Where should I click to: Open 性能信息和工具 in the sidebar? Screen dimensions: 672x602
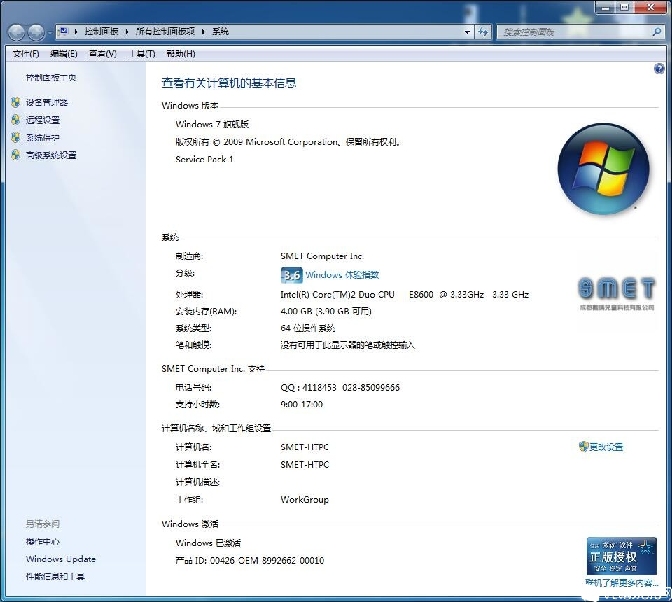[55, 577]
